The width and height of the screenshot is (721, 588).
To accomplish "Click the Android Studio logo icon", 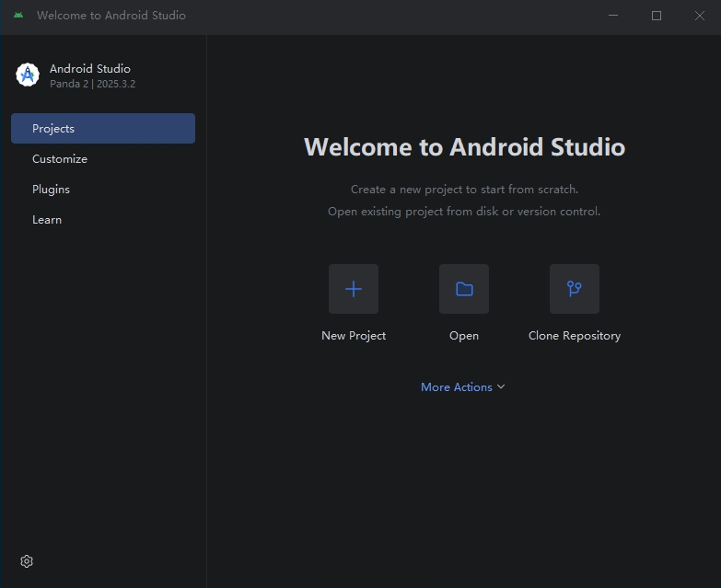I will (x=28, y=75).
